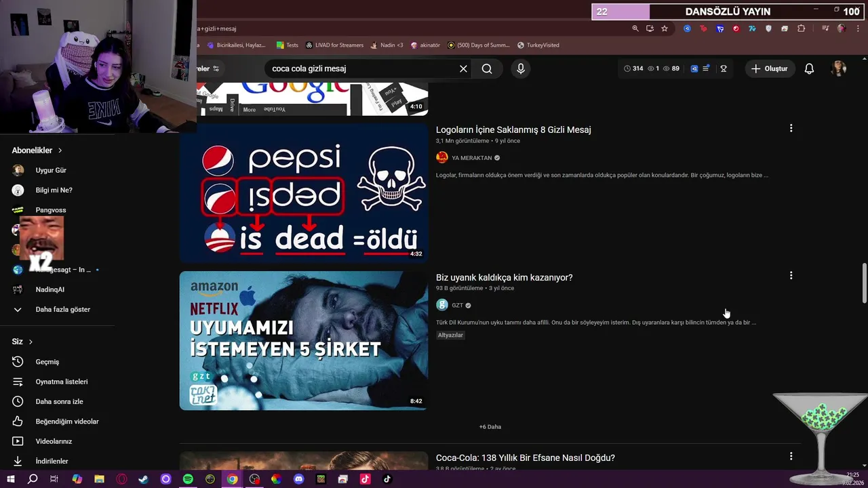Open Videolarınız in the sidebar
Screen dimensions: 868x488
tap(54, 441)
